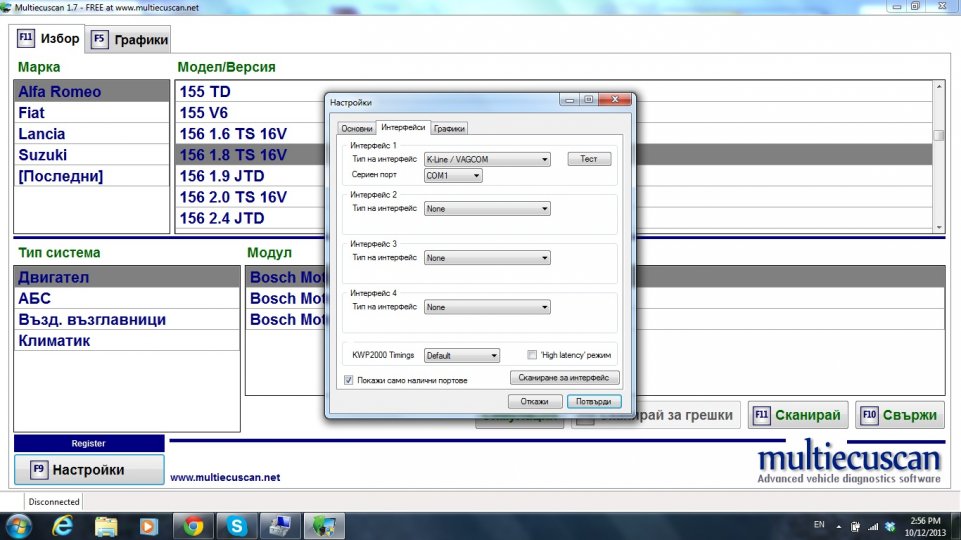Image resolution: width=961 pixels, height=540 pixels.
Task: Open Windows Media Player taskbar icon
Action: click(149, 525)
